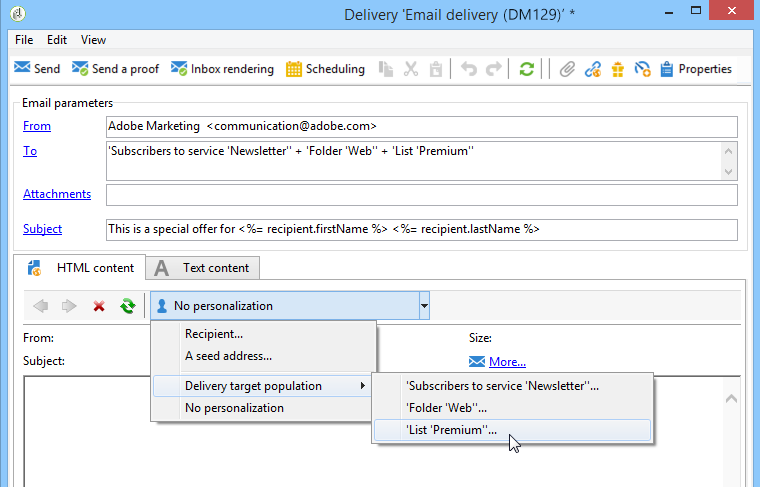The image size is (779, 502).
Task: Click the Cut scissors icon
Action: (x=411, y=69)
